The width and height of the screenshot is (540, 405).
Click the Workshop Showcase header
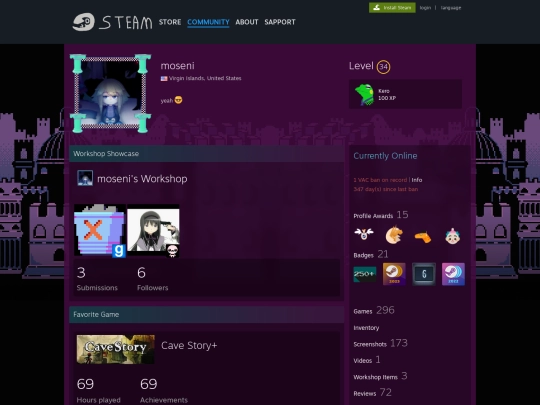pyautogui.click(x=207, y=154)
